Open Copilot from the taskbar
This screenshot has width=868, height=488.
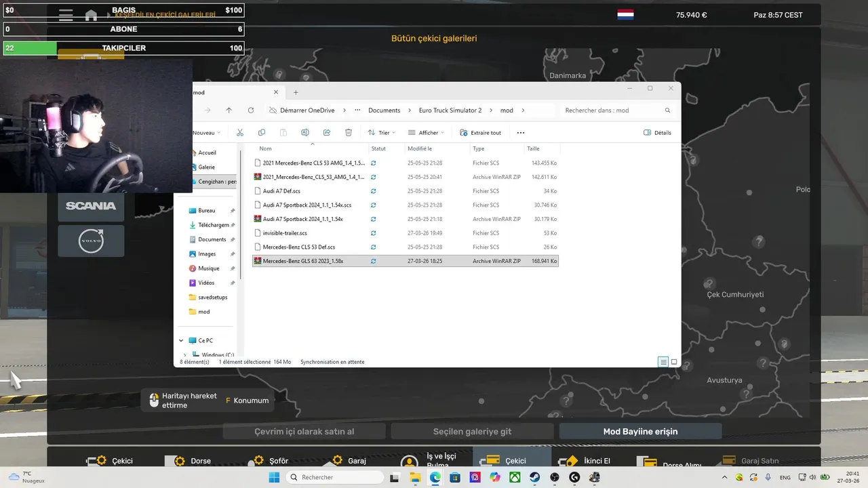(x=495, y=477)
